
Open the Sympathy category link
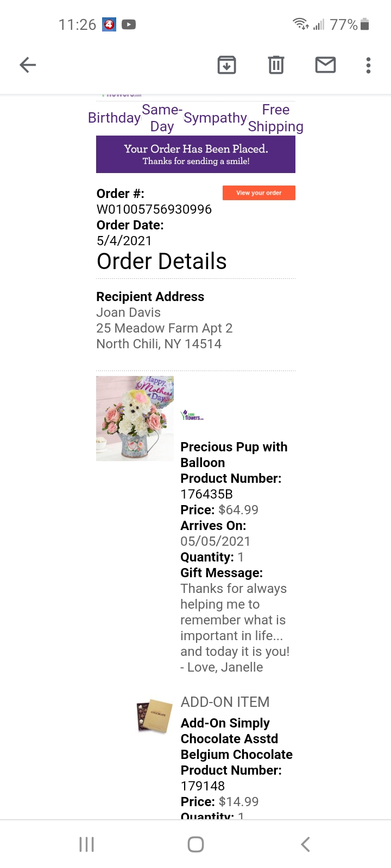[x=215, y=118]
